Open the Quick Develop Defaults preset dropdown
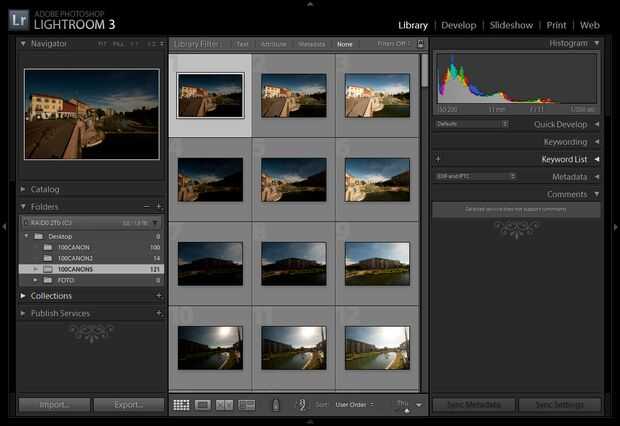The width and height of the screenshot is (620, 426). [472, 124]
